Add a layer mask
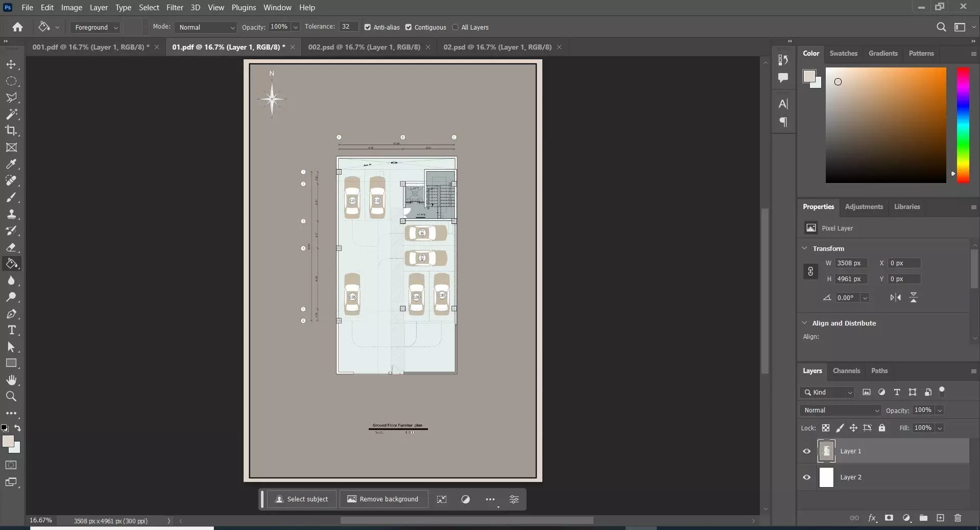Viewport: 980px width, 530px height. (x=889, y=518)
